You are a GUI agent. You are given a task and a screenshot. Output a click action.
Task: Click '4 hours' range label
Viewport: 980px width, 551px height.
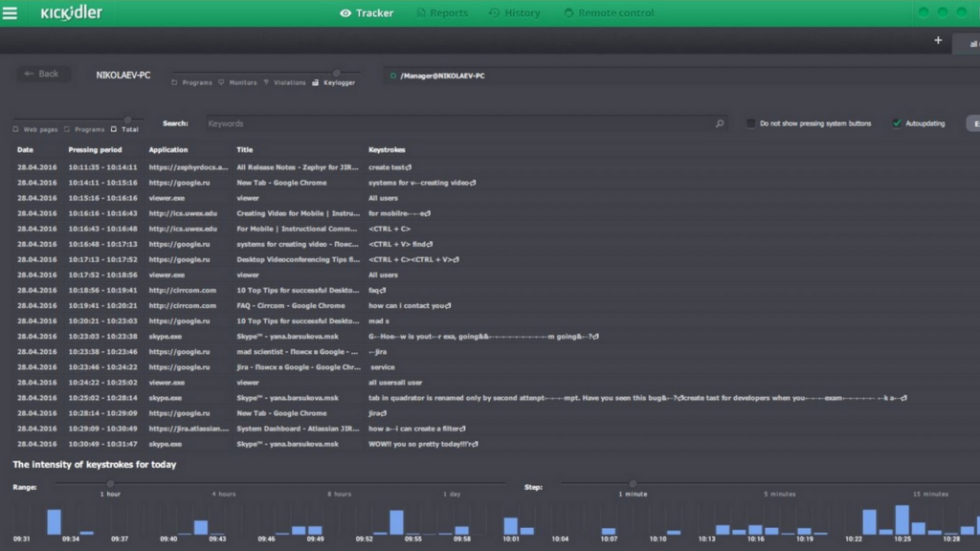pyautogui.click(x=224, y=495)
